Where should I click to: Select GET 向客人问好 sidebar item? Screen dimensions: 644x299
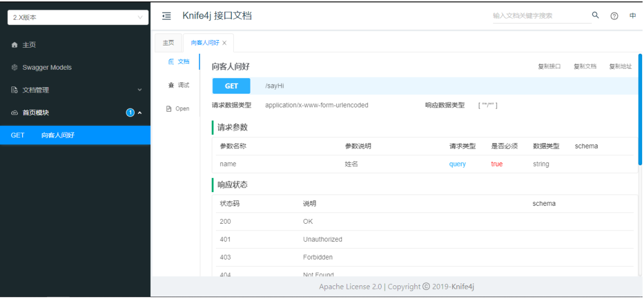click(x=75, y=135)
